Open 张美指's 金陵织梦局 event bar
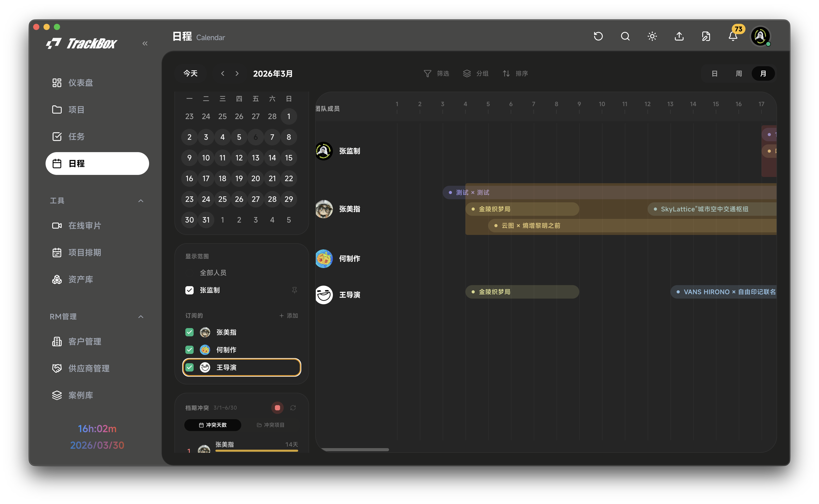The width and height of the screenshot is (819, 504). point(522,209)
